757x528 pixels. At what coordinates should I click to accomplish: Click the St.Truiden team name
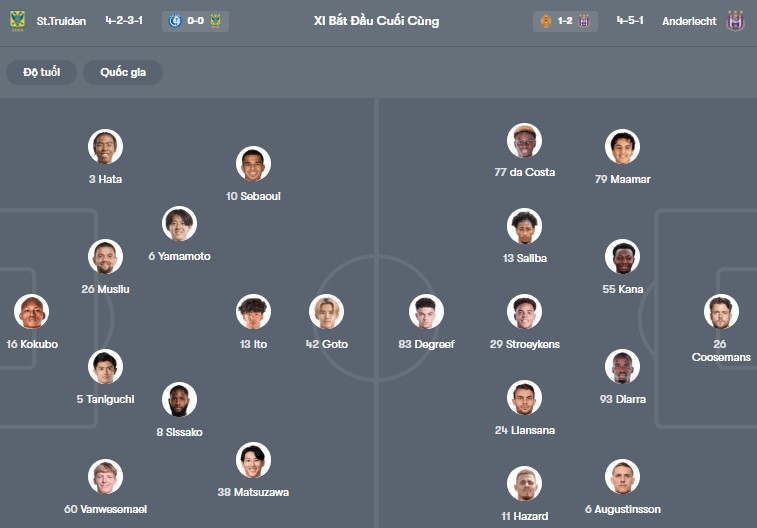[60, 20]
